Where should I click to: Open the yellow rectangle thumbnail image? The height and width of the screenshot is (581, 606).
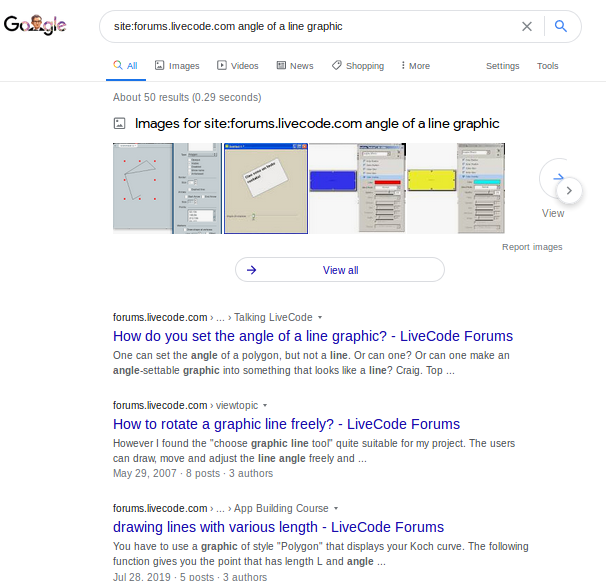point(456,188)
